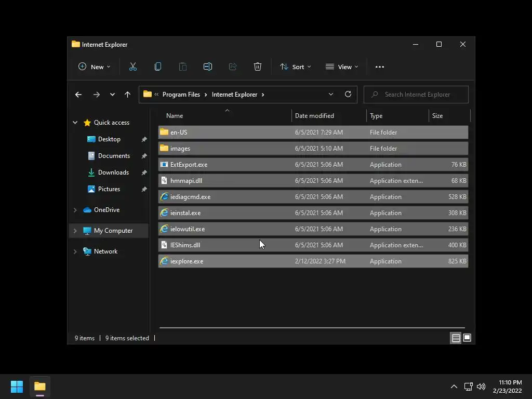Viewport: 532px width, 399px height.
Task: Sort by Date modified column header
Action: (x=329, y=116)
